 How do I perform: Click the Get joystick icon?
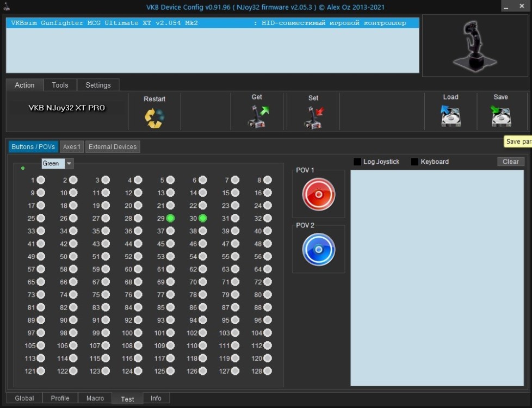click(x=258, y=116)
